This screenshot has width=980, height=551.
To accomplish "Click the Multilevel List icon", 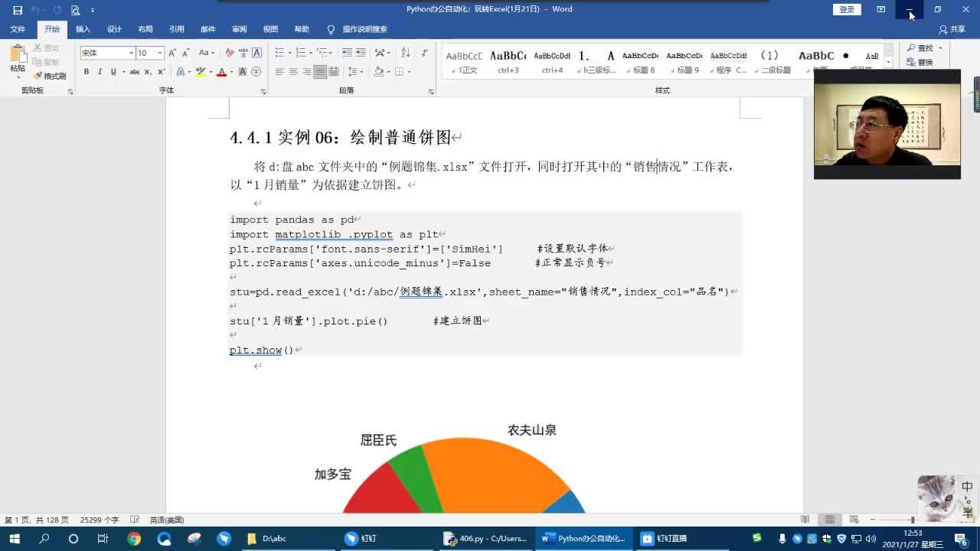I will pos(322,53).
